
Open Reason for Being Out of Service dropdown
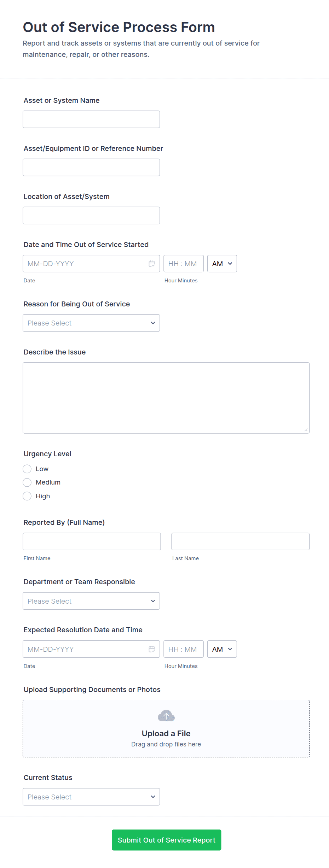click(91, 323)
